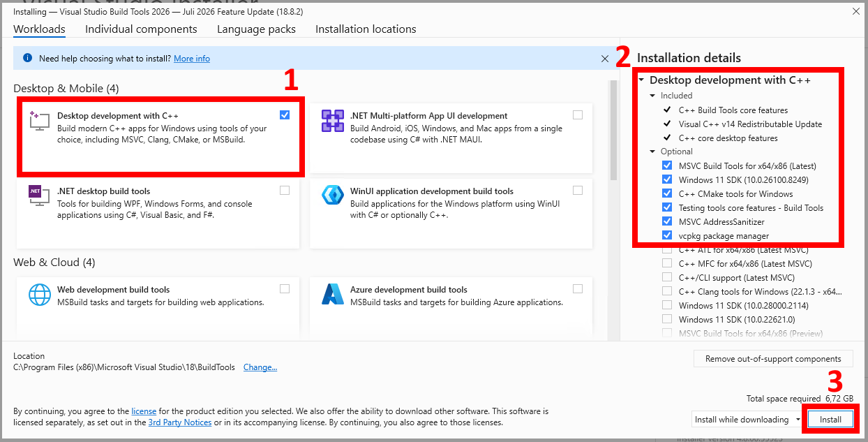Click the blue info icon in help banner
Viewport: 868px width, 442px height.
[x=27, y=59]
